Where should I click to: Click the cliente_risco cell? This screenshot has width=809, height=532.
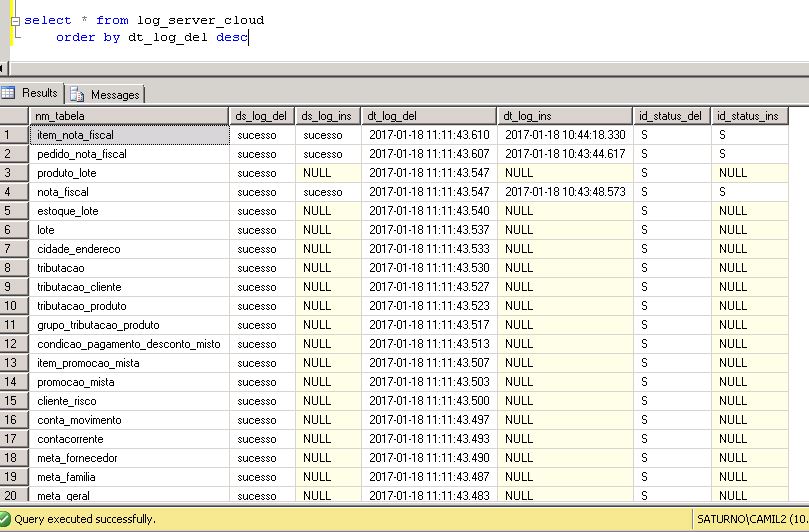coord(129,401)
